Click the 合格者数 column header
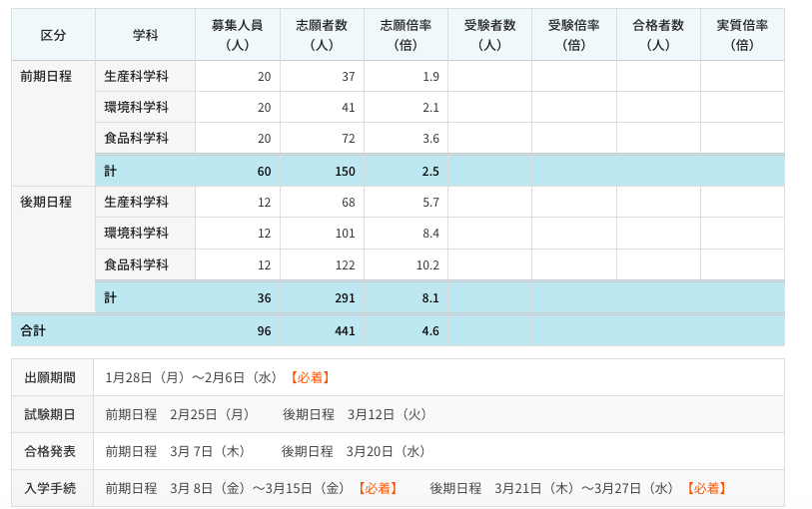The height and width of the screenshot is (509, 812). coord(658,35)
